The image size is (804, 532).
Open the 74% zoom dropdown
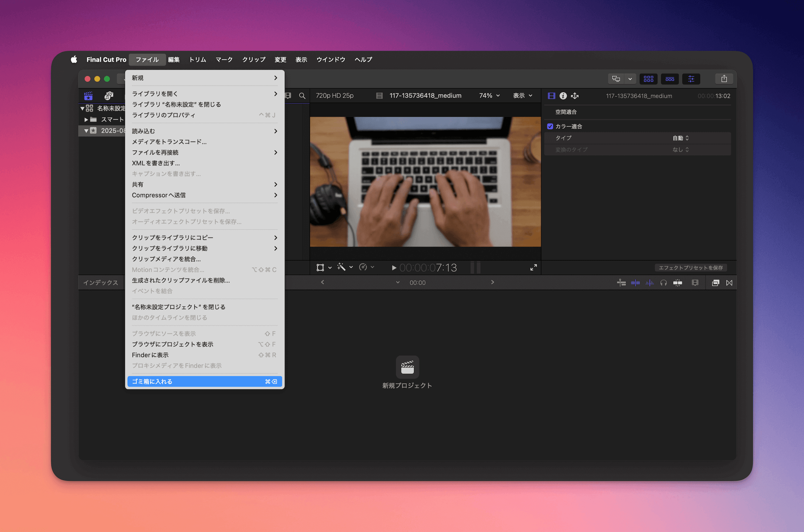point(489,96)
